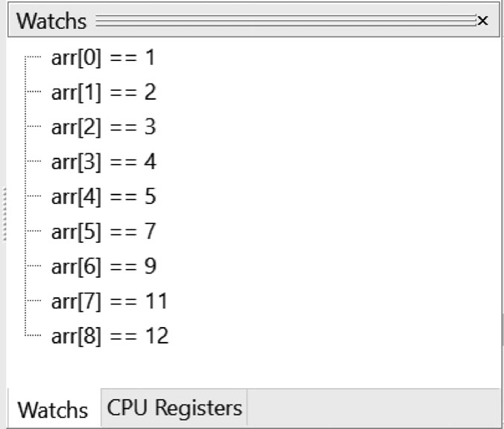Click blank tab strip right of CPU Registers
Screen dimensions: 504x429
(x=373, y=408)
